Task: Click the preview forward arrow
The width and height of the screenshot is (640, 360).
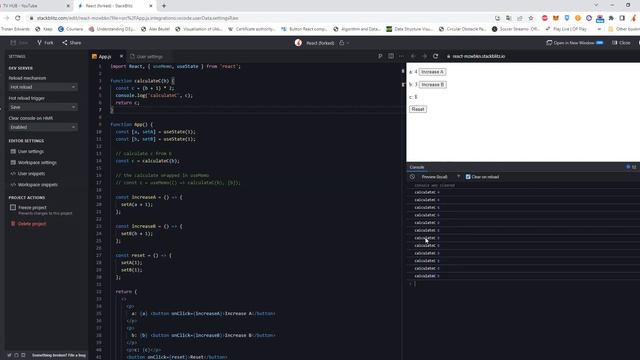Action: [x=424, y=56]
